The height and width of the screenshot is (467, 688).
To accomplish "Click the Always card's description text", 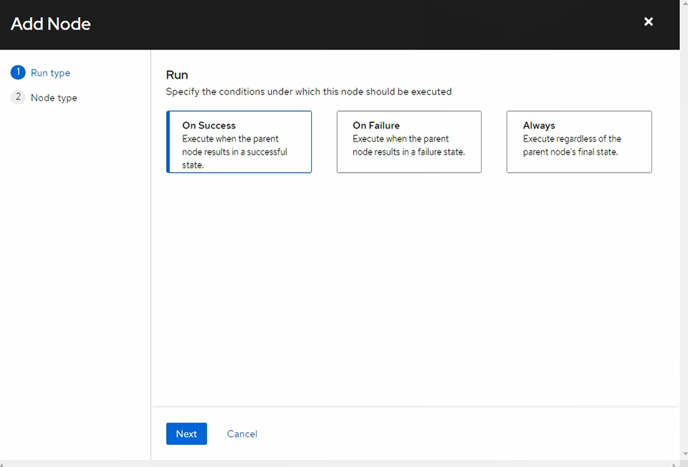I will click(573, 146).
